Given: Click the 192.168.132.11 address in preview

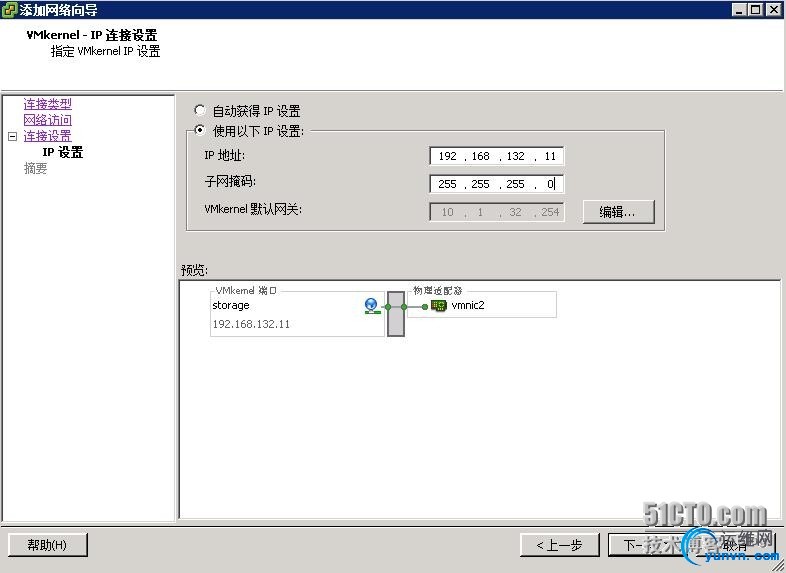Looking at the screenshot, I should coord(251,324).
